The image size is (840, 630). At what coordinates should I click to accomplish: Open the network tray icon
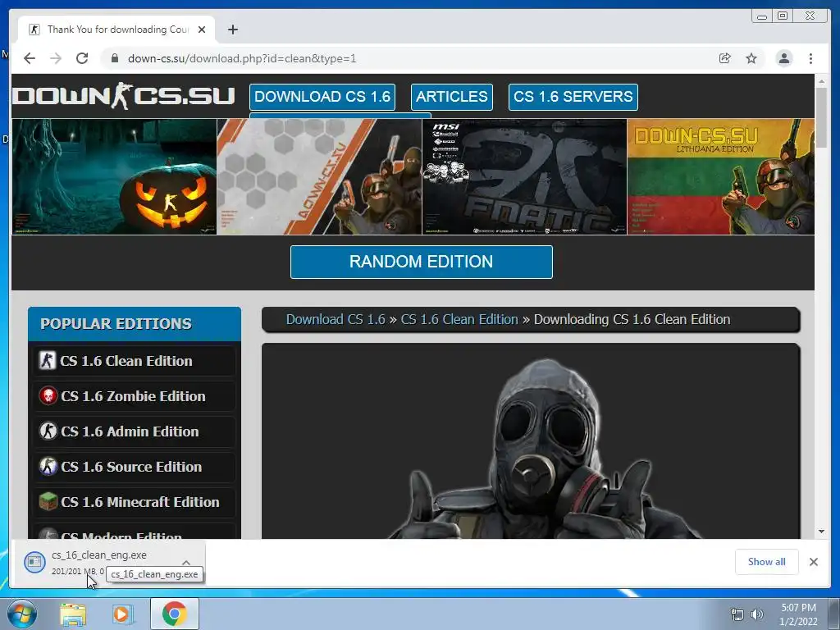(737, 614)
